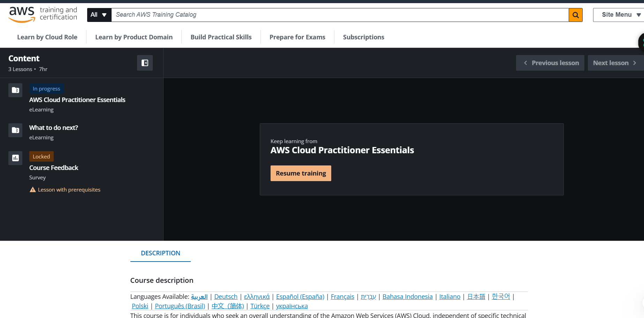
Task: Click the Course Feedback survey icon
Action: [15, 158]
